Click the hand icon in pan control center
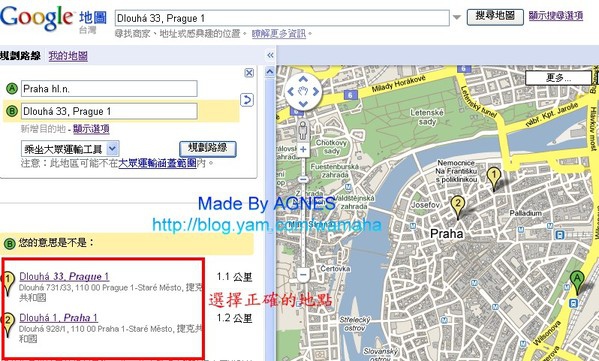Screen dimensions: 599x361 pos(303,91)
